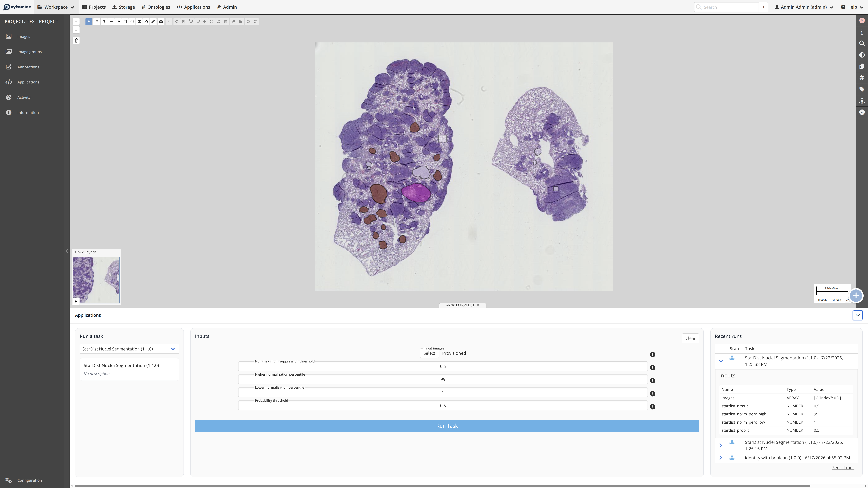The width and height of the screenshot is (868, 488).
Task: Undo the last action
Action: coord(248,22)
